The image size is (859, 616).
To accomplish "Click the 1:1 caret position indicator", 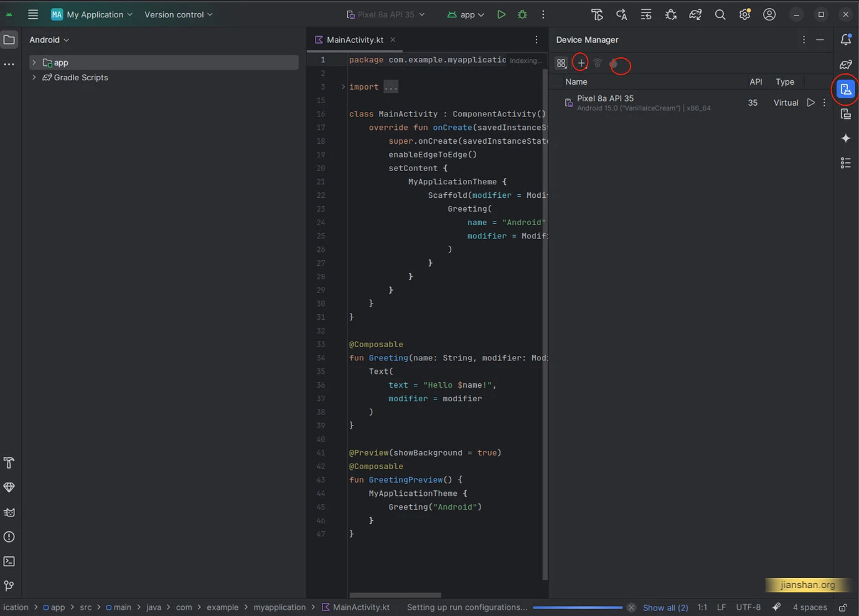I will (702, 608).
